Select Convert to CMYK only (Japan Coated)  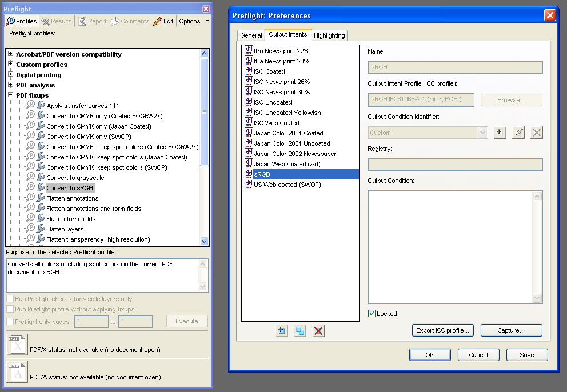point(99,126)
